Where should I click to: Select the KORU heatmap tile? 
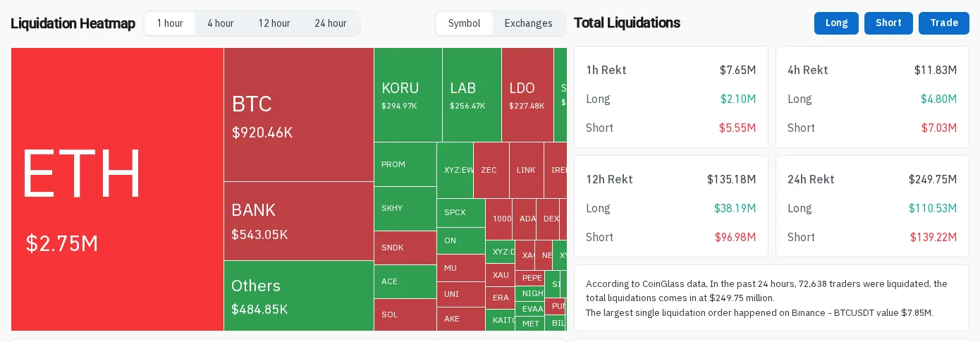tap(408, 94)
